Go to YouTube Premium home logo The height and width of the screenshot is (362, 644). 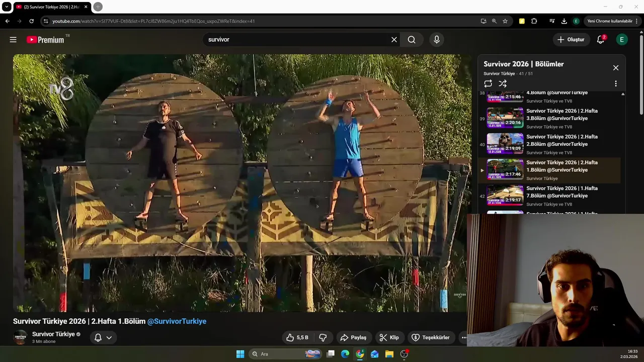pyautogui.click(x=45, y=40)
